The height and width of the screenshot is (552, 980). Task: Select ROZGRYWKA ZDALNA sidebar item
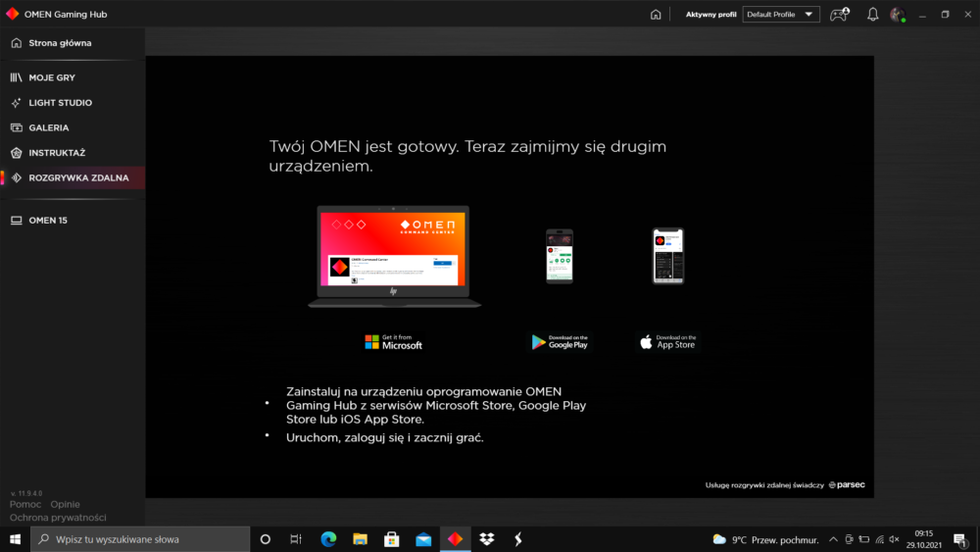(x=73, y=177)
